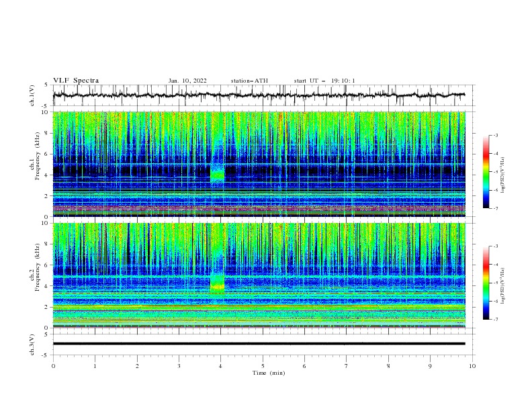Click time axis tick label '9'

[430, 366]
